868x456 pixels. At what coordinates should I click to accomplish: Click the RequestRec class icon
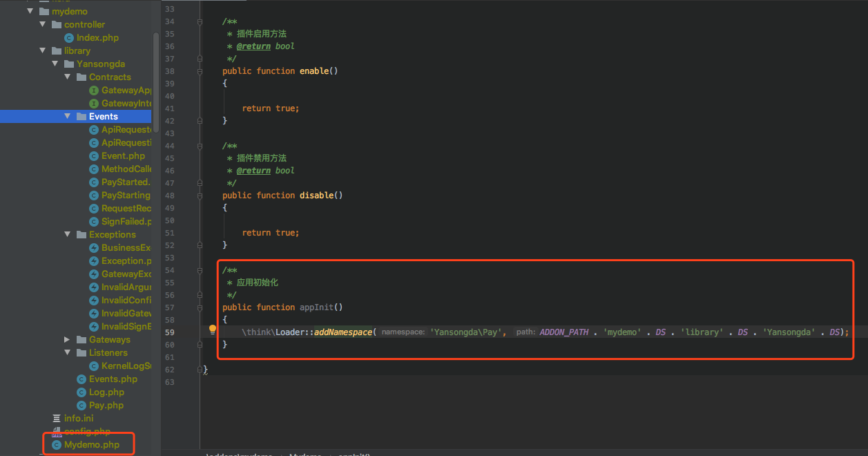[x=94, y=209]
